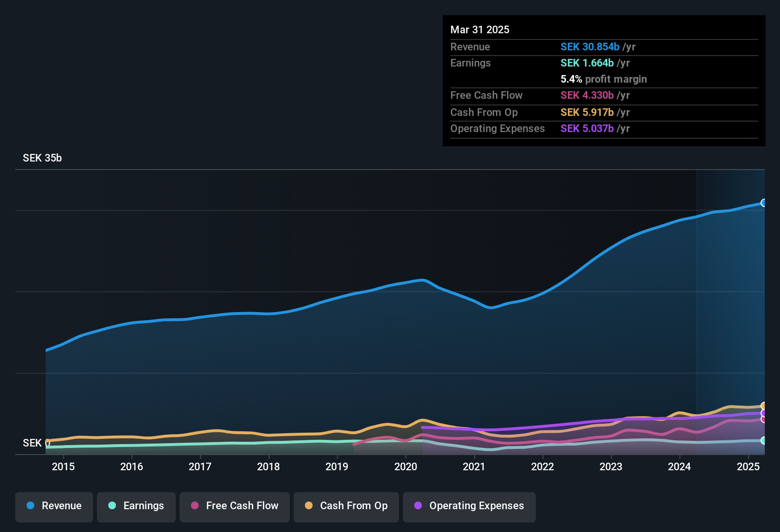
Task: Click the SEK 35b y-axis label
Action: point(42,158)
